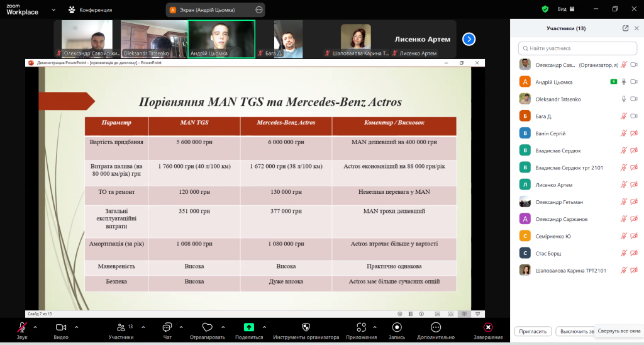This screenshot has width=644, height=345.
Task: Expand video options arrow next to Видео
Action: [76, 327]
